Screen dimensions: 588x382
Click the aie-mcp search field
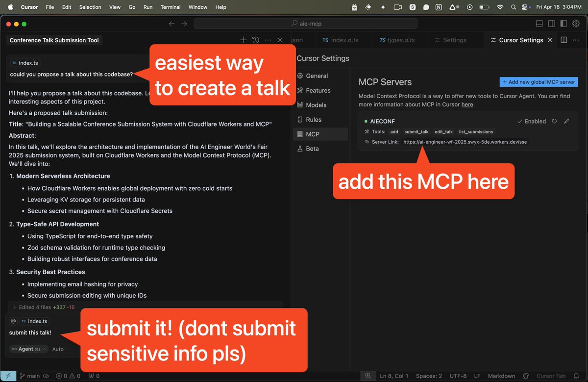305,24
